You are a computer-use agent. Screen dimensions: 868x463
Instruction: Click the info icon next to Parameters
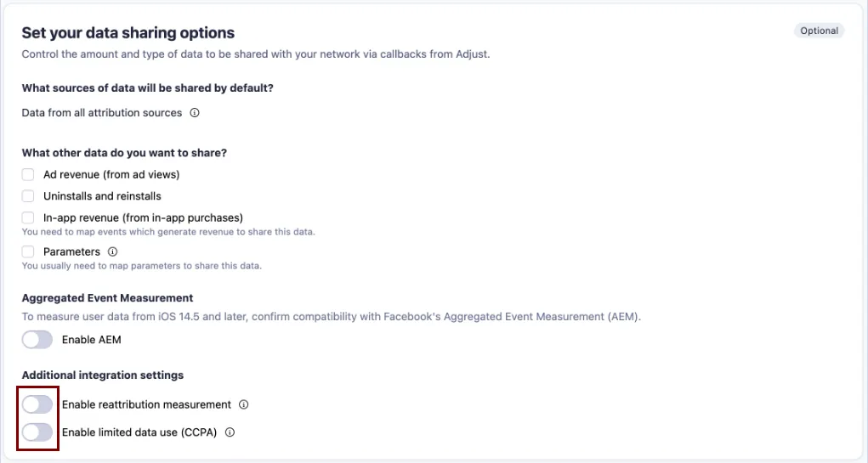coord(112,252)
